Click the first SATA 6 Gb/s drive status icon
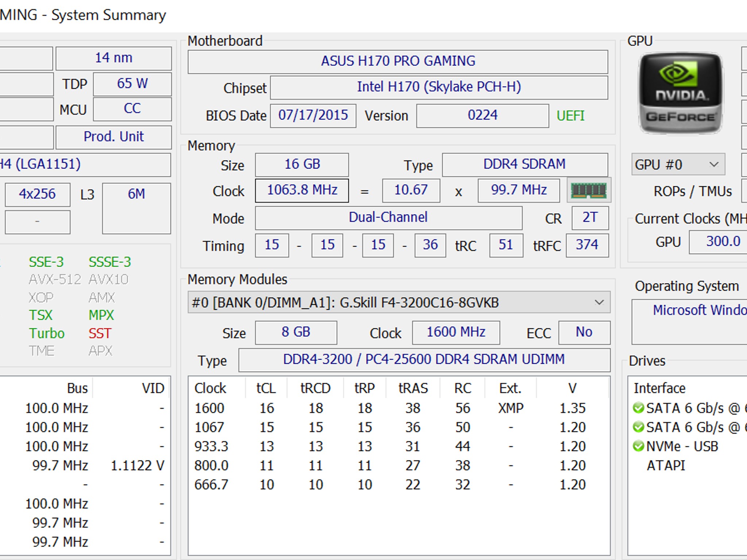Viewport: 747px width, 560px height. (x=638, y=408)
